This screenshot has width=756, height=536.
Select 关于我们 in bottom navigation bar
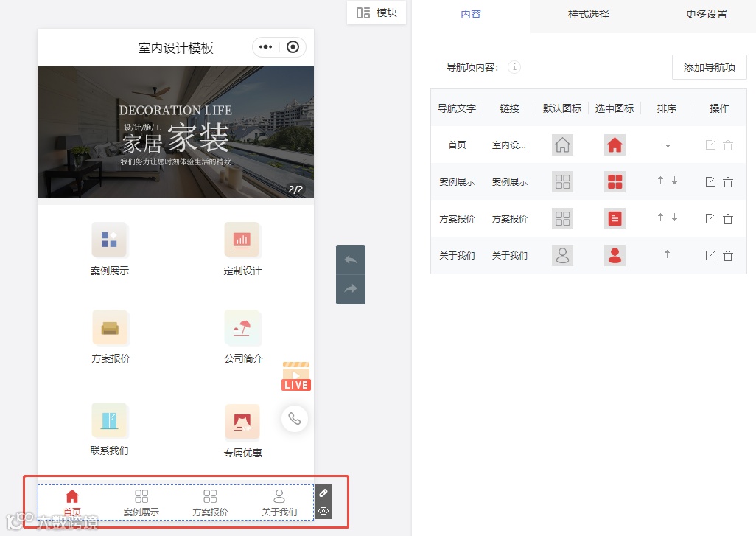point(279,502)
